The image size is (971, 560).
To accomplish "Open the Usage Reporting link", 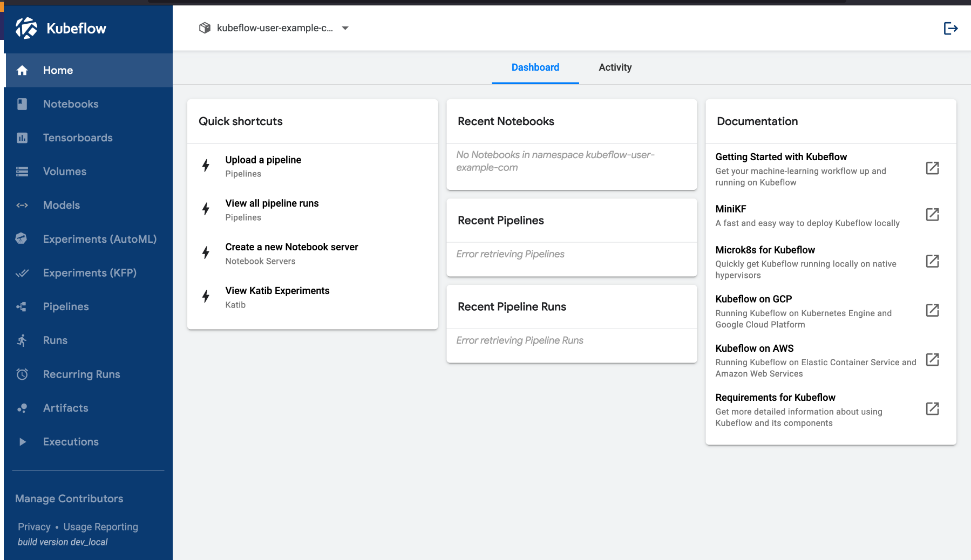I will [101, 527].
